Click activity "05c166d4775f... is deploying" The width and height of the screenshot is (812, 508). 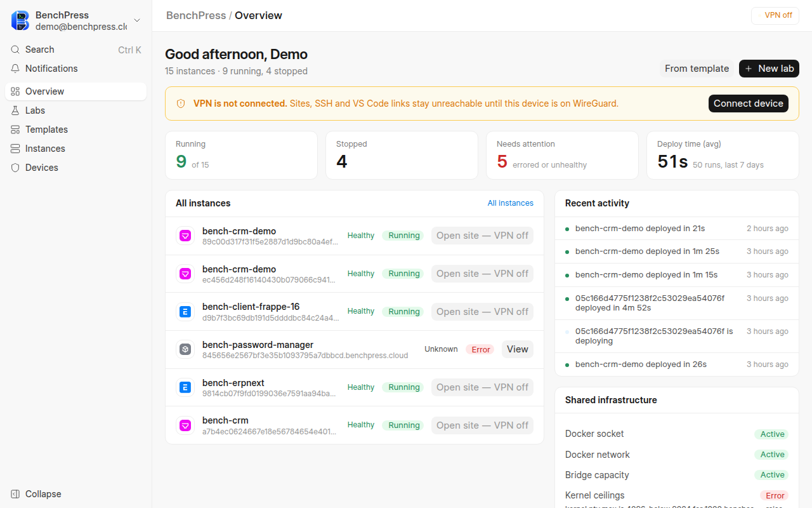coord(677,337)
